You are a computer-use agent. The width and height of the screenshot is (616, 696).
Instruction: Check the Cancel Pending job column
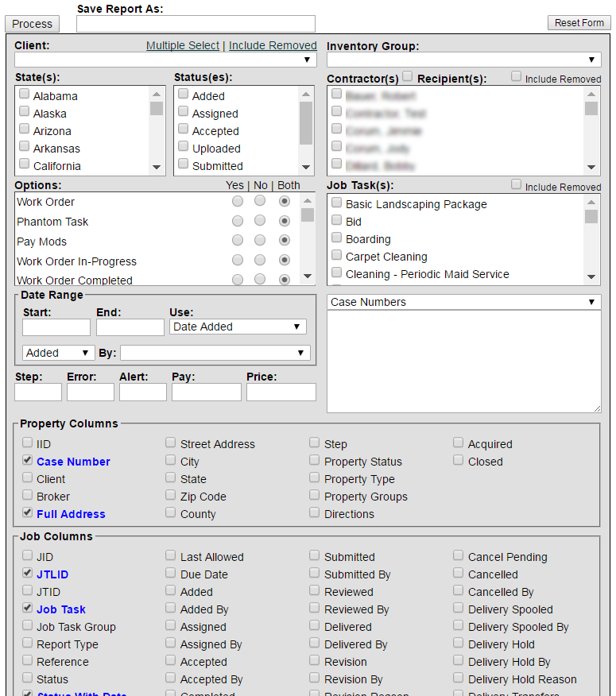tap(459, 555)
